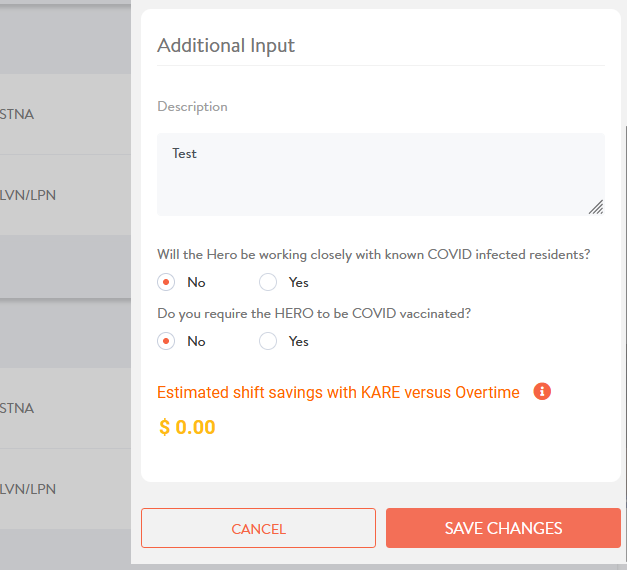627x570 pixels.
Task: Choose Yes for HERO COVID vaccination requirement
Action: point(268,341)
